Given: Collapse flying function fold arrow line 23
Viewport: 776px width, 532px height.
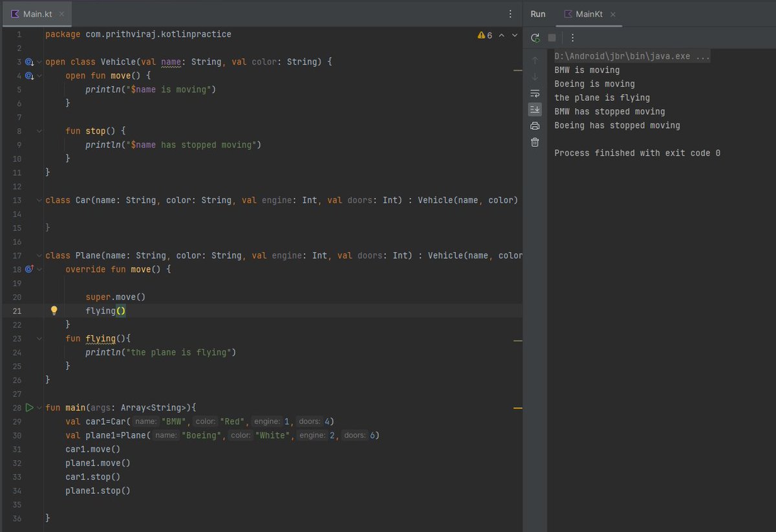Looking at the screenshot, I should click(39, 338).
